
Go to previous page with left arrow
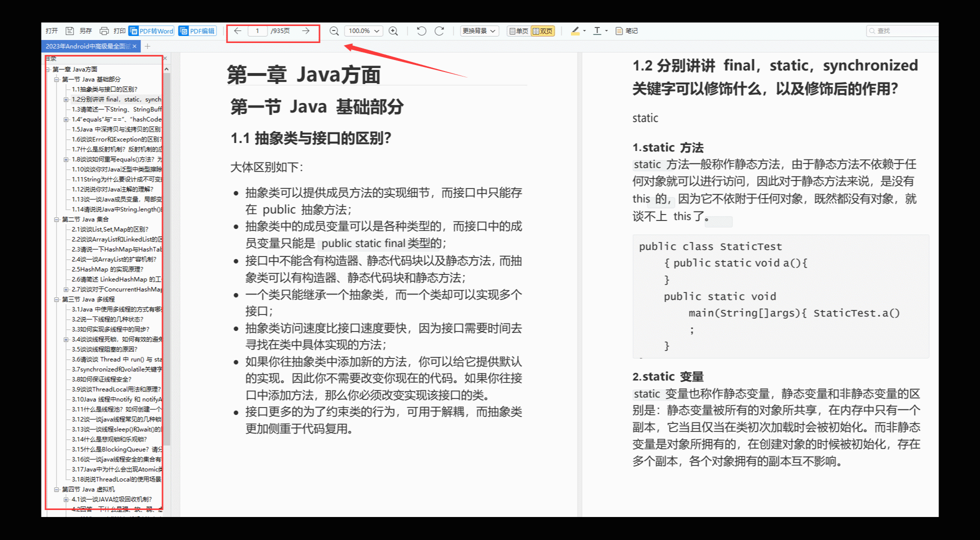click(x=238, y=31)
